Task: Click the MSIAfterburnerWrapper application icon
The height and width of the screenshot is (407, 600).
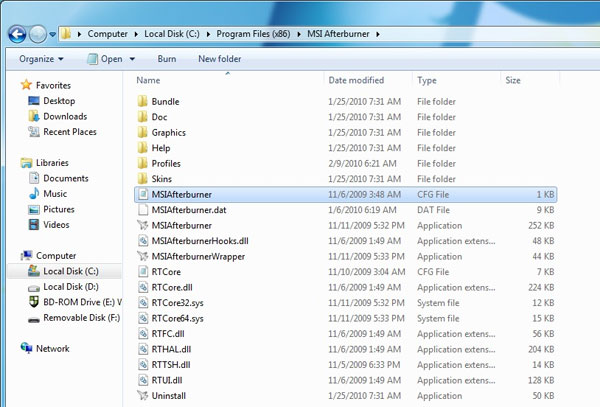Action: click(143, 256)
